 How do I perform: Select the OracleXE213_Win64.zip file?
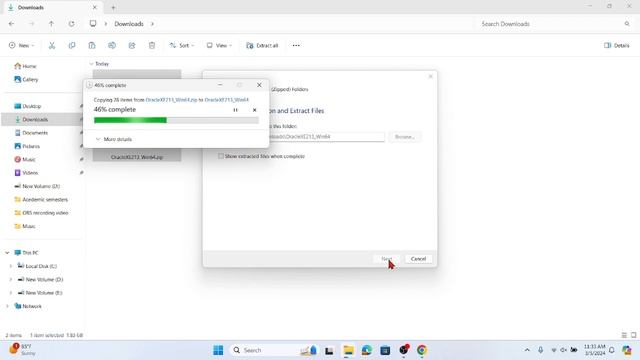tap(137, 157)
